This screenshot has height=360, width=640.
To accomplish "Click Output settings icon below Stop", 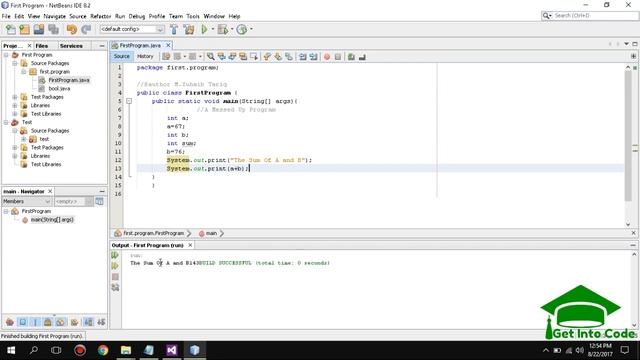I will [x=115, y=287].
